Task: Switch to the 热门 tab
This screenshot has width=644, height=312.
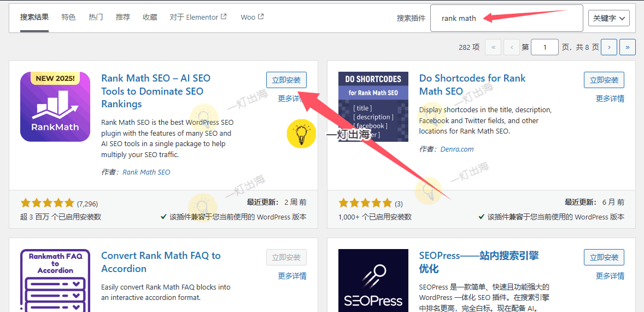Action: (96, 17)
